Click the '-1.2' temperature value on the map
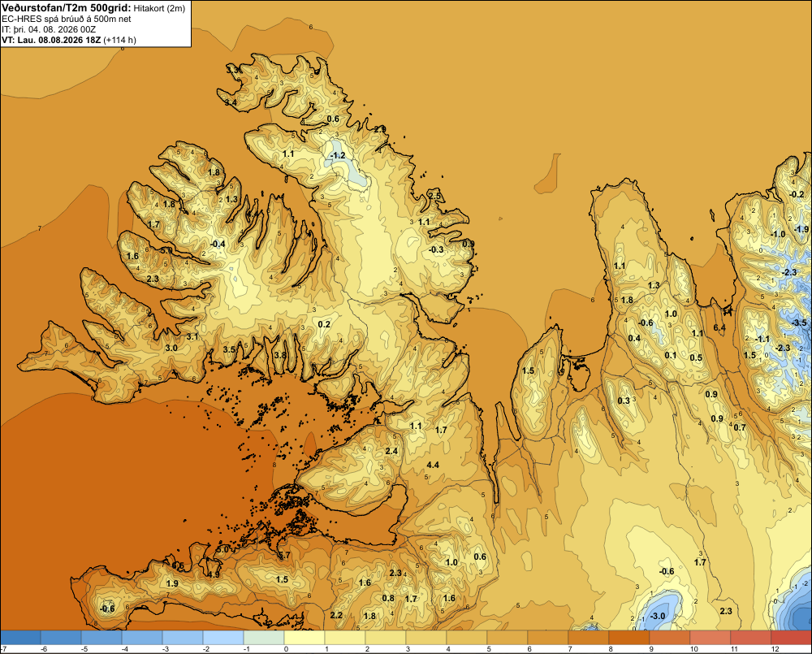 [338, 155]
